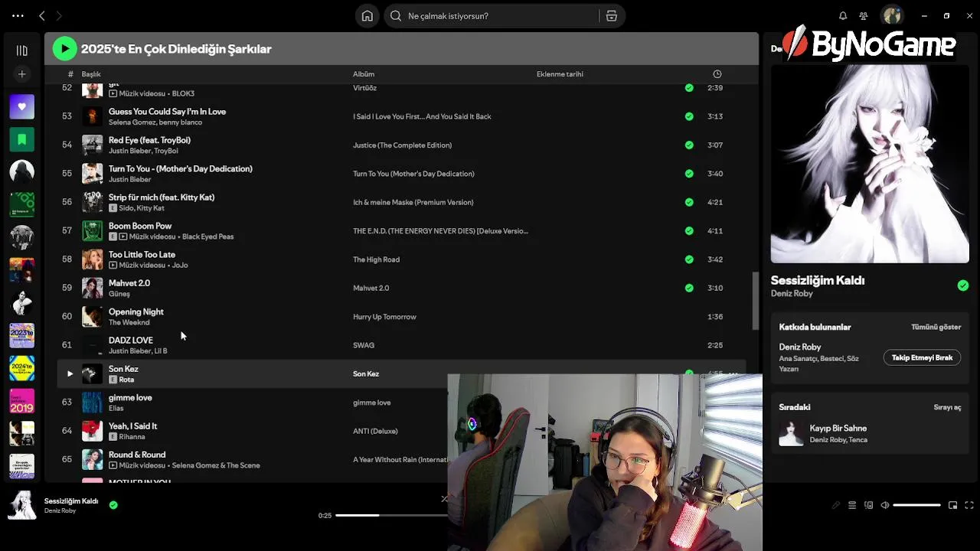Viewport: 980px width, 551px height.
Task: Create a playlist with the plus icon
Action: (21, 74)
